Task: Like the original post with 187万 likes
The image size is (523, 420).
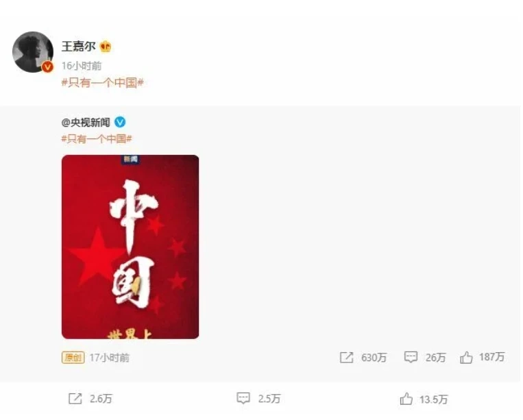Action: pos(466,358)
